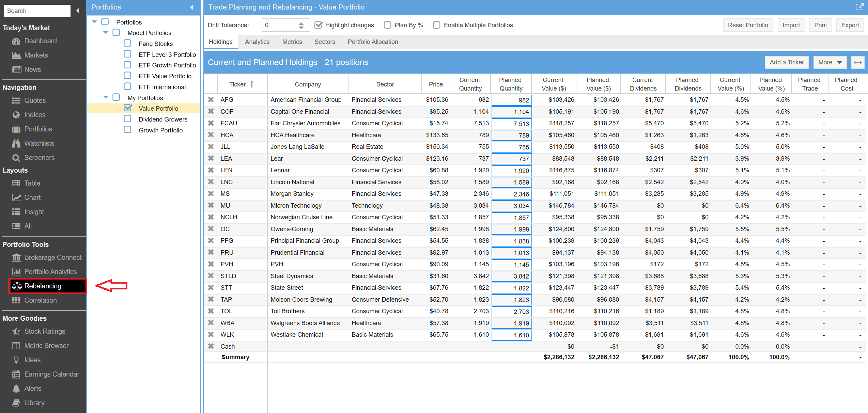868x413 pixels.
Task: Open the Ideas lightbulb icon
Action: pyautogui.click(x=16, y=360)
